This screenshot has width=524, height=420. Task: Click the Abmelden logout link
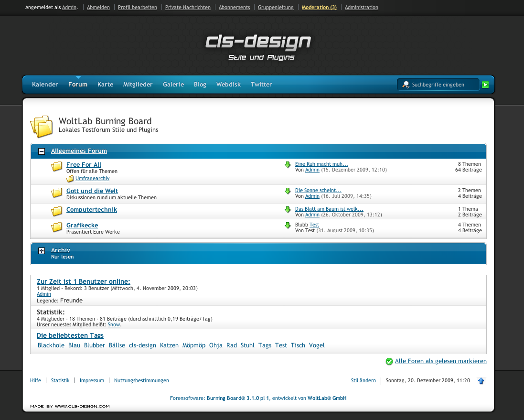pos(98,8)
